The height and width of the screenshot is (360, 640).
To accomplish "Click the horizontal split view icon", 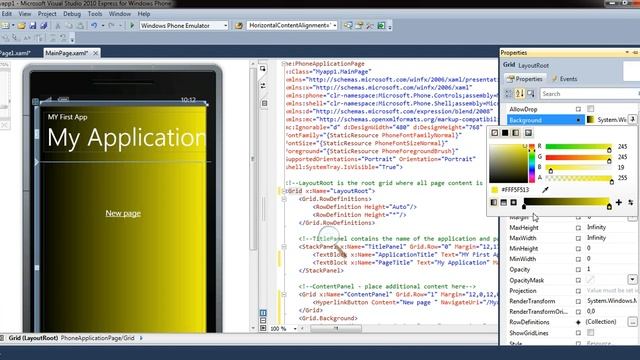I will (x=263, y=320).
